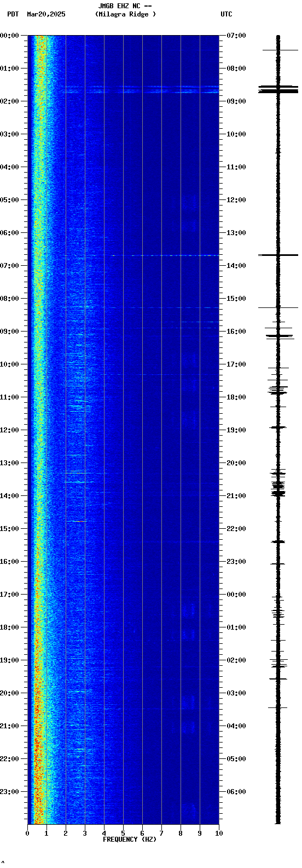The width and height of the screenshot is (302, 868).
Task: Click the '17:00' PDT time label
Action: pos(9,595)
